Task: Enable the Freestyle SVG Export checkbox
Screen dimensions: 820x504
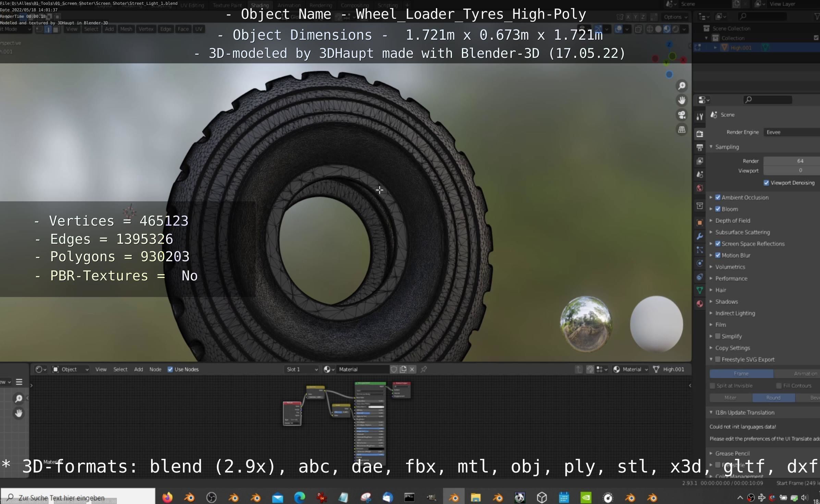Action: pos(718,359)
